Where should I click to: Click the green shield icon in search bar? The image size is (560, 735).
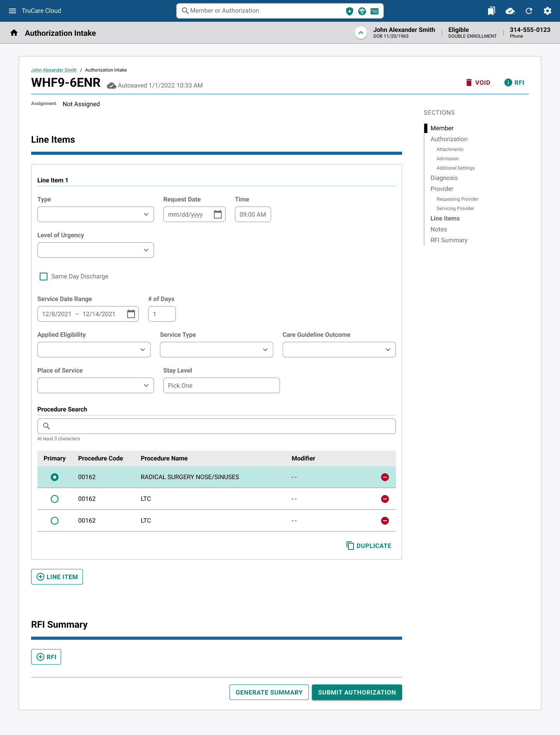click(x=350, y=11)
